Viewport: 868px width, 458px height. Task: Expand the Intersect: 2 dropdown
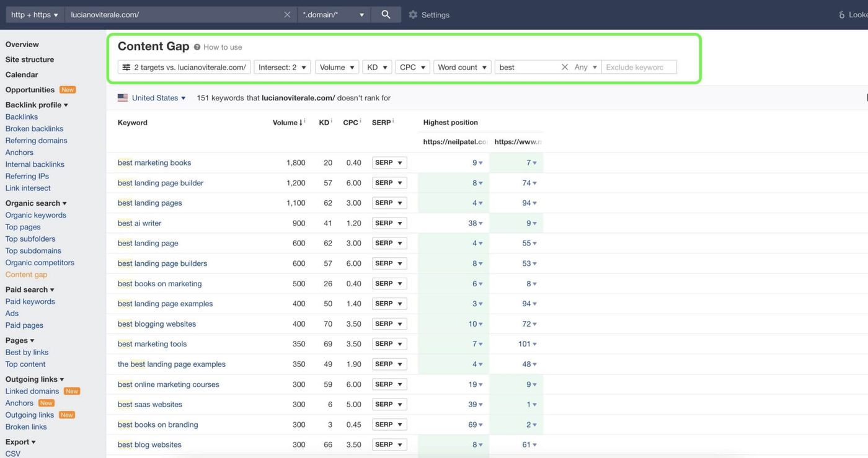(283, 67)
